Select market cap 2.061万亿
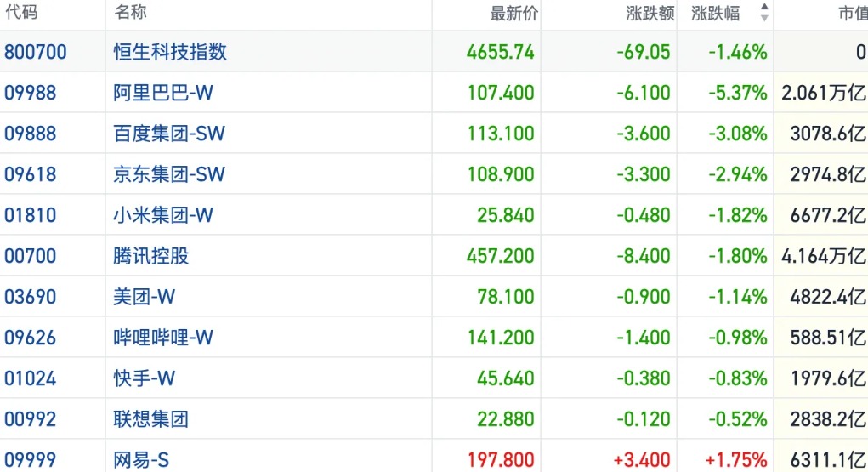The width and height of the screenshot is (868, 472). 825,93
